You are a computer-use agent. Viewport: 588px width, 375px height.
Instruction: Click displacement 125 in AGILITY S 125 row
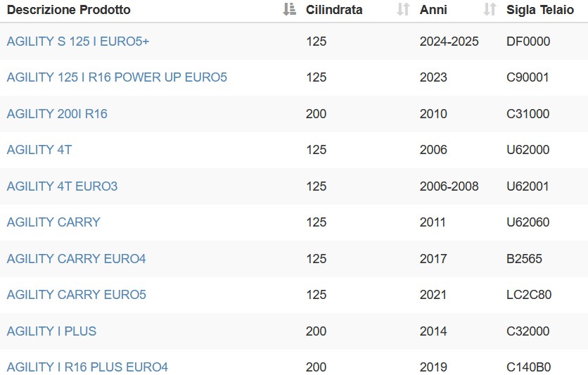click(316, 42)
